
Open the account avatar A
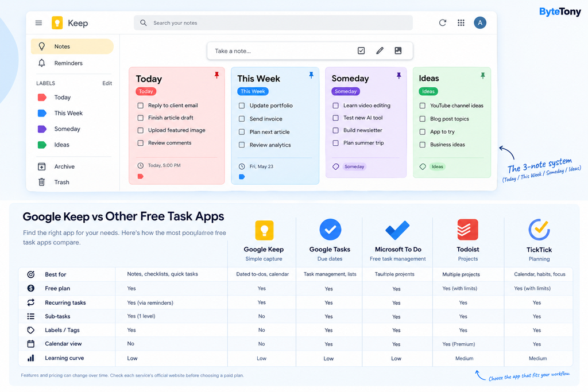480,23
